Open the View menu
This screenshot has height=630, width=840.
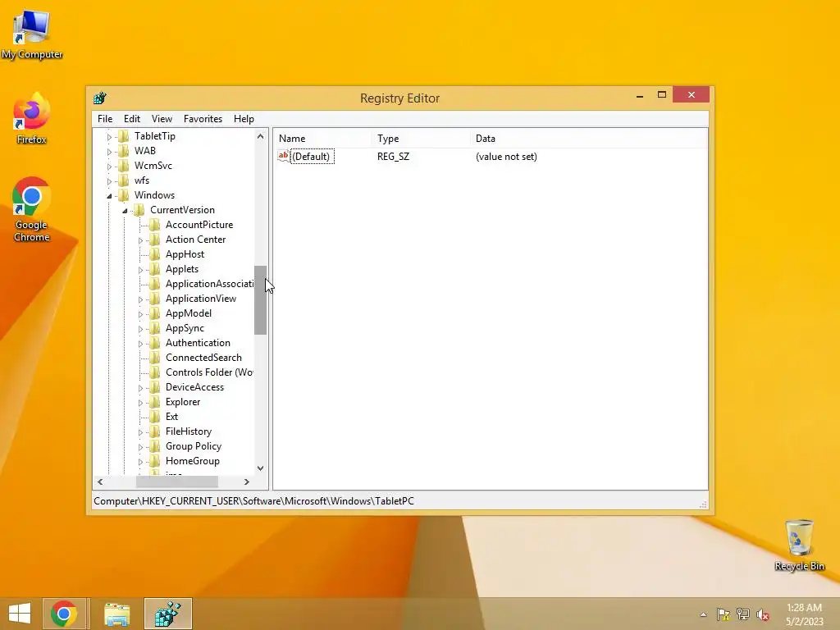point(162,119)
